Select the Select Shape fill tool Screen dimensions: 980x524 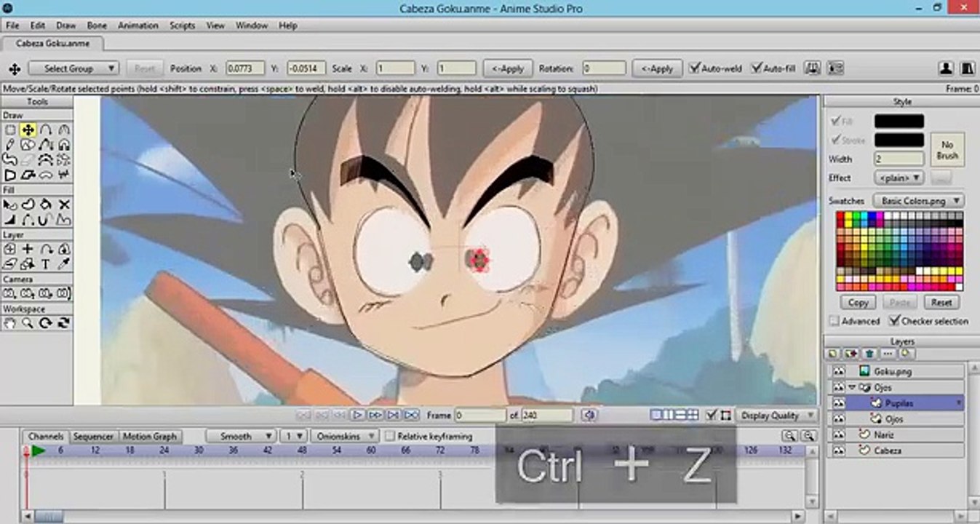click(x=10, y=205)
